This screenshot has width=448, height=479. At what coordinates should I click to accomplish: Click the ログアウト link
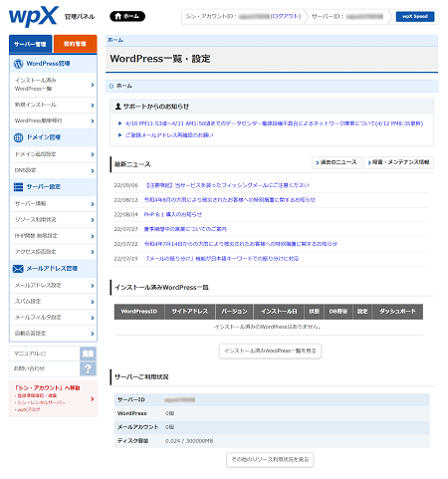286,16
